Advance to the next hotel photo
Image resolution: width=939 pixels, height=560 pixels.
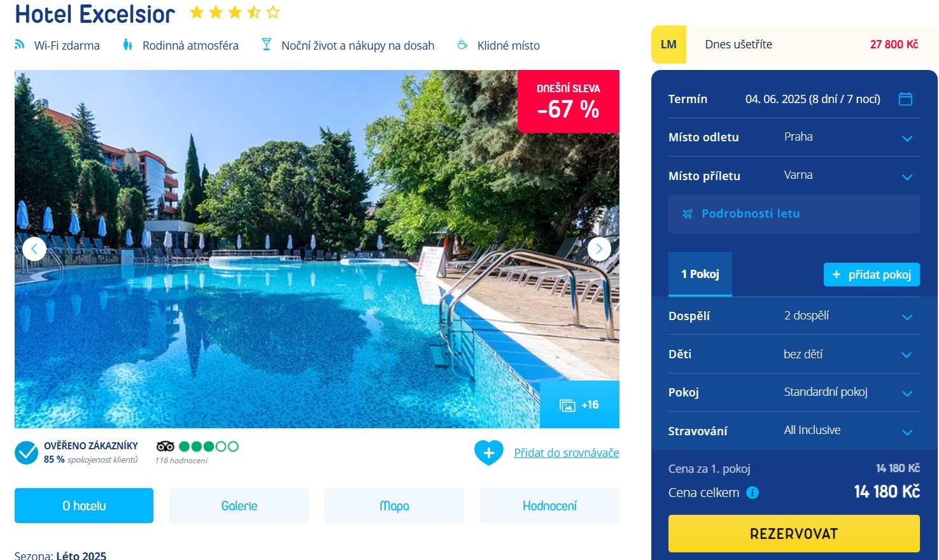[599, 249]
